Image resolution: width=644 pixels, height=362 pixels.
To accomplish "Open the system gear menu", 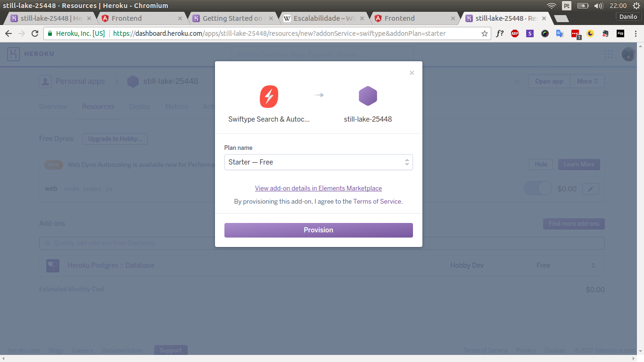I will click(636, 6).
